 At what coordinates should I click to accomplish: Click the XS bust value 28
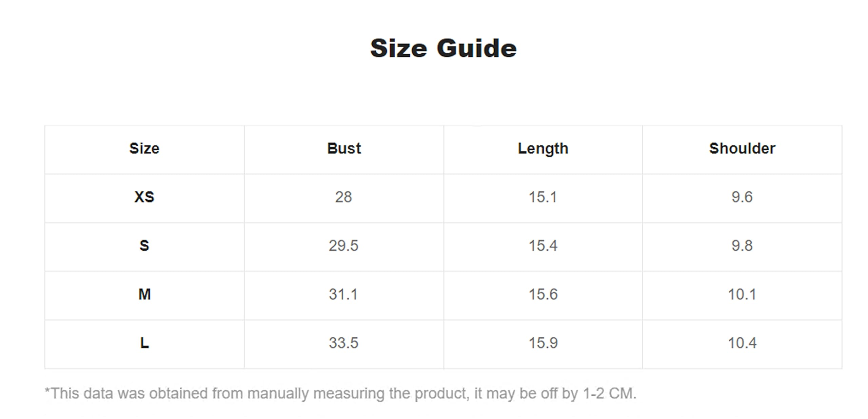click(x=343, y=197)
